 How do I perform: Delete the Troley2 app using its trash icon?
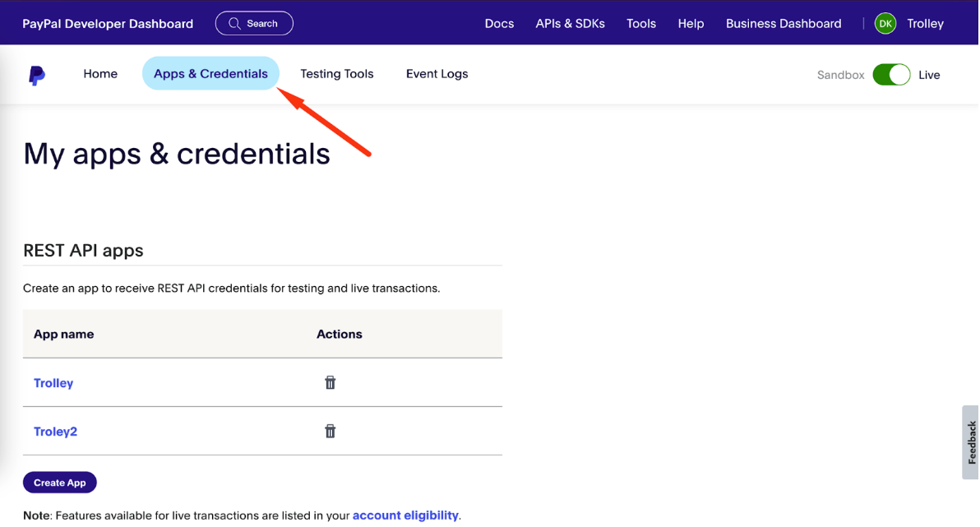pyautogui.click(x=330, y=431)
